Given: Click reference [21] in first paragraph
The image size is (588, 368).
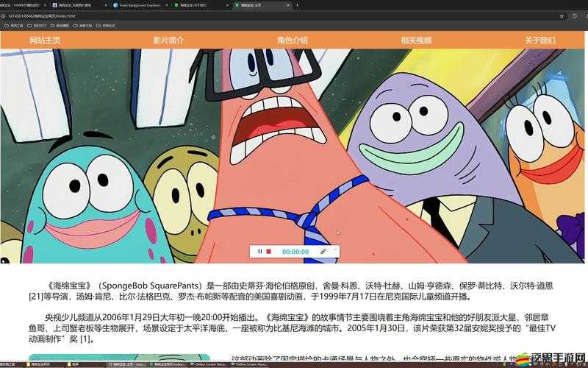Looking at the screenshot, I should coord(36,297).
